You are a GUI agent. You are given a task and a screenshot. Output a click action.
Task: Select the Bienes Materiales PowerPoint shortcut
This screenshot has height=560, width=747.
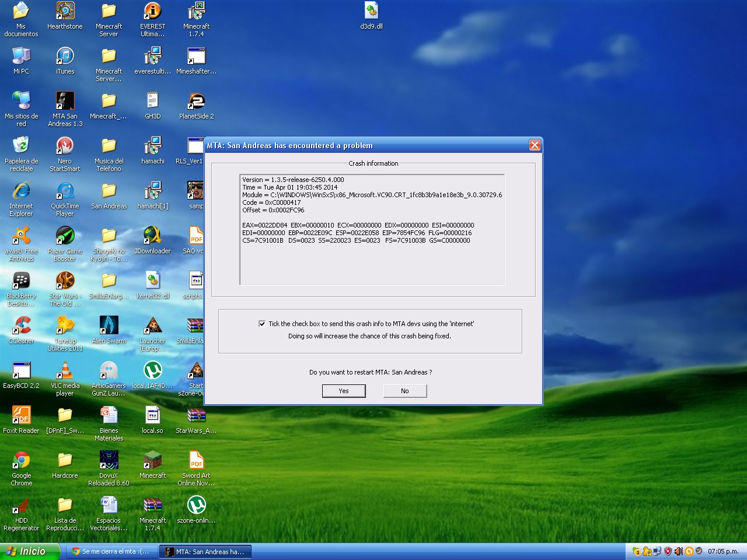click(109, 423)
